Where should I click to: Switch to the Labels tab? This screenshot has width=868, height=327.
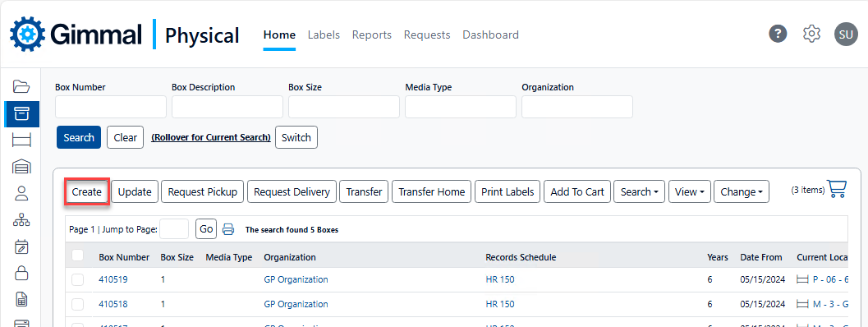(324, 35)
